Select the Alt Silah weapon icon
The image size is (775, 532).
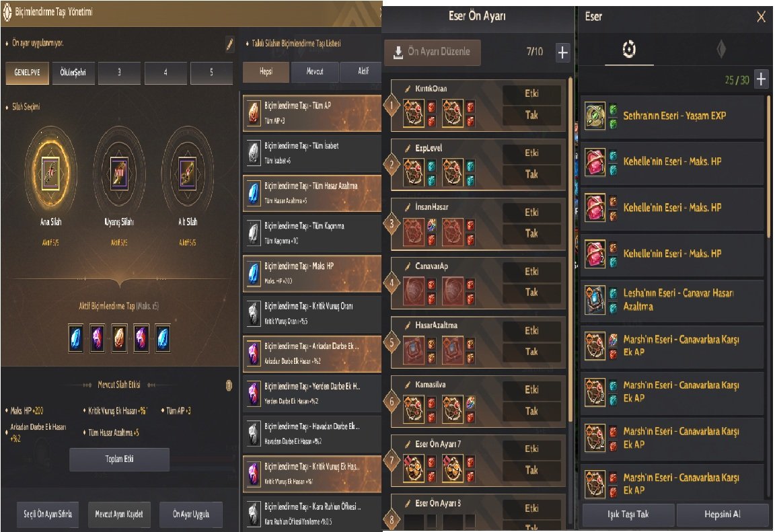point(187,173)
